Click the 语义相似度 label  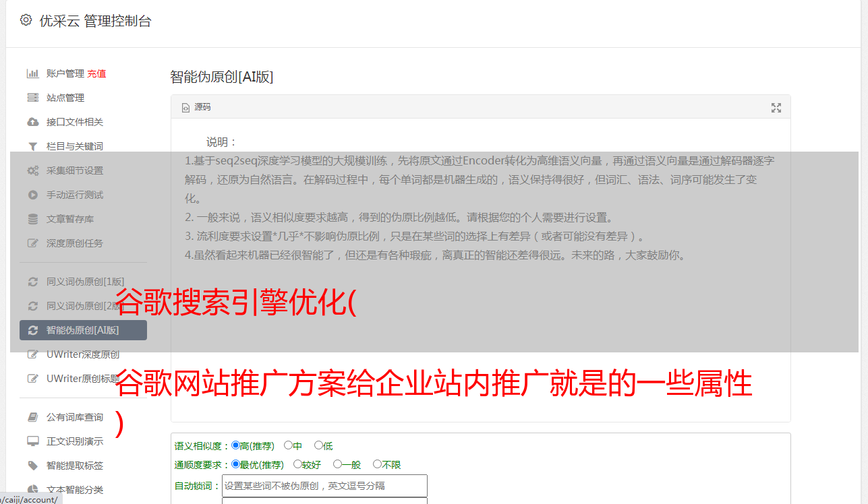pos(202,446)
